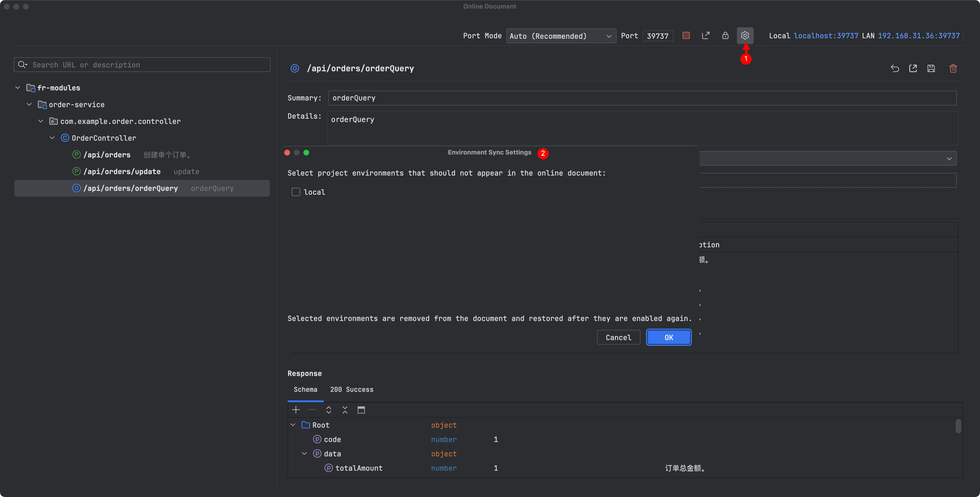Click the search magnifier icon

click(22, 65)
